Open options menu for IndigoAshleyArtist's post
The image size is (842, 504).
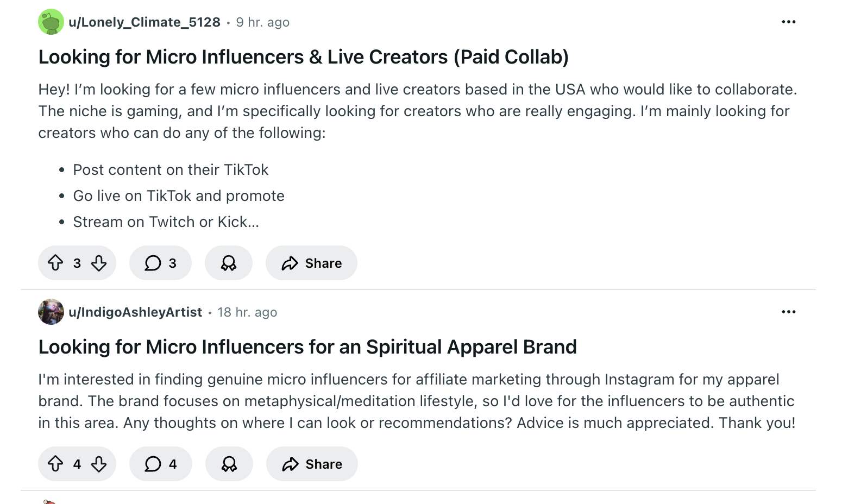click(x=788, y=312)
